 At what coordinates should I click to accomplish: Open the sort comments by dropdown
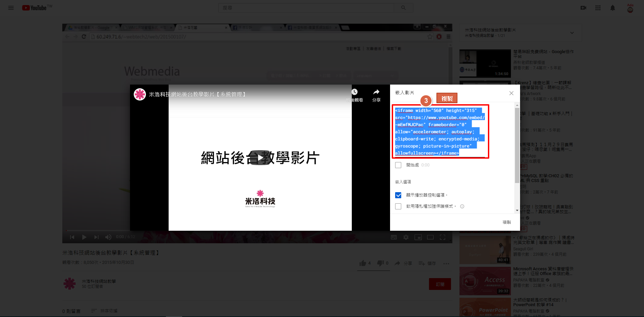(104, 311)
